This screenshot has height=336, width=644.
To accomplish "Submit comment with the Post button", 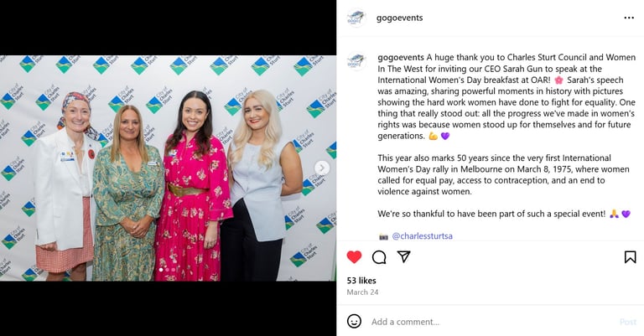I will click(627, 322).
